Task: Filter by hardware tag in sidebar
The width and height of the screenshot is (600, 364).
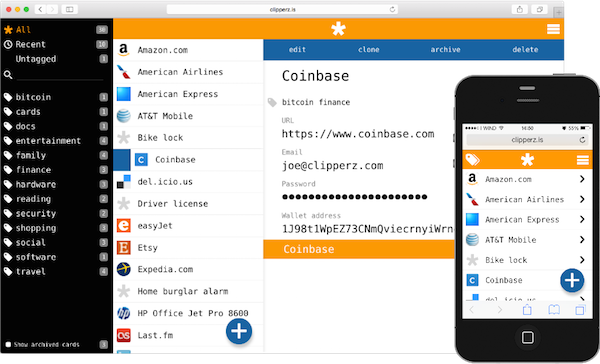Action: click(56, 184)
